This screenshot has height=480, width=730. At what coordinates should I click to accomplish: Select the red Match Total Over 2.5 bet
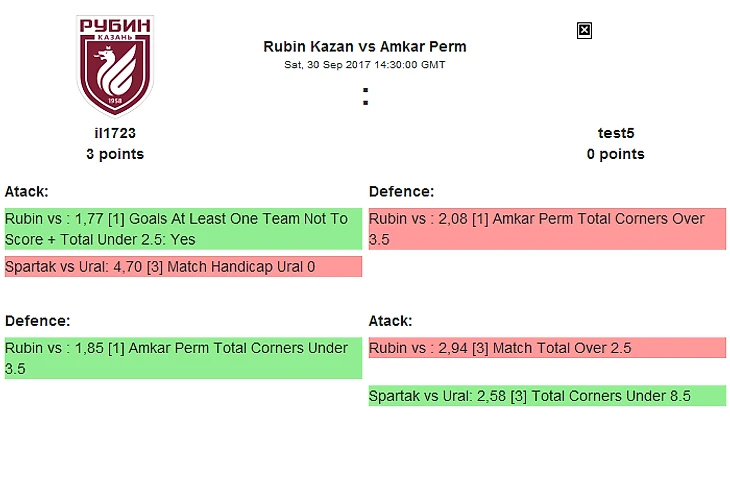546,348
